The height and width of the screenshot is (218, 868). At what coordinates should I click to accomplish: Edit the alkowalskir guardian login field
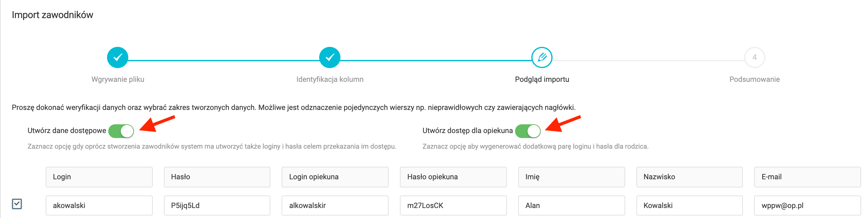tap(335, 206)
